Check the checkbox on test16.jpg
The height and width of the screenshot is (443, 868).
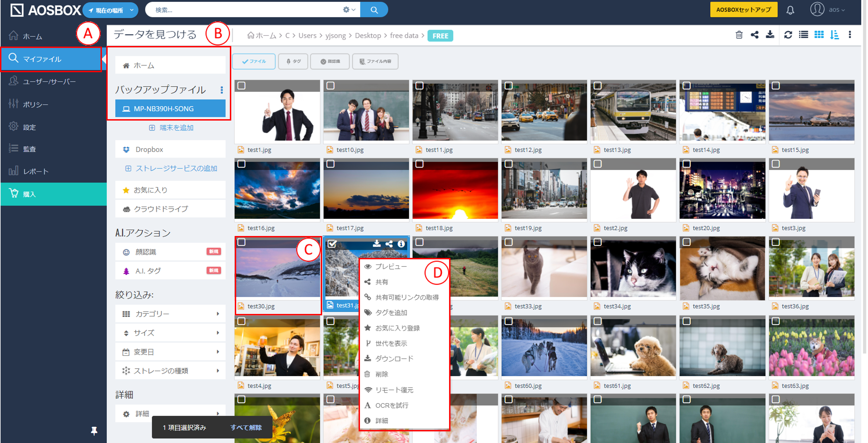(241, 164)
